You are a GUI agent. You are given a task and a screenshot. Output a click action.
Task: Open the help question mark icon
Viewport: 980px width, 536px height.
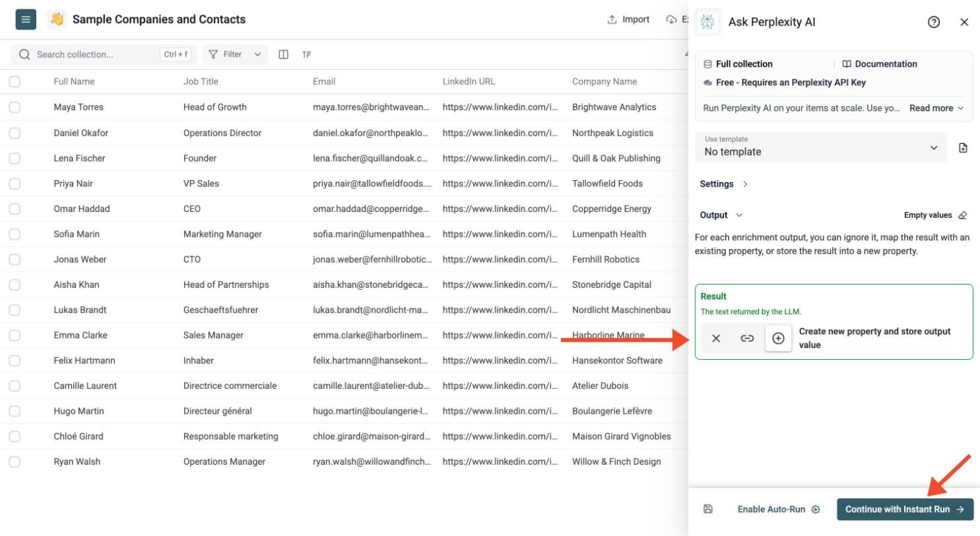934,22
